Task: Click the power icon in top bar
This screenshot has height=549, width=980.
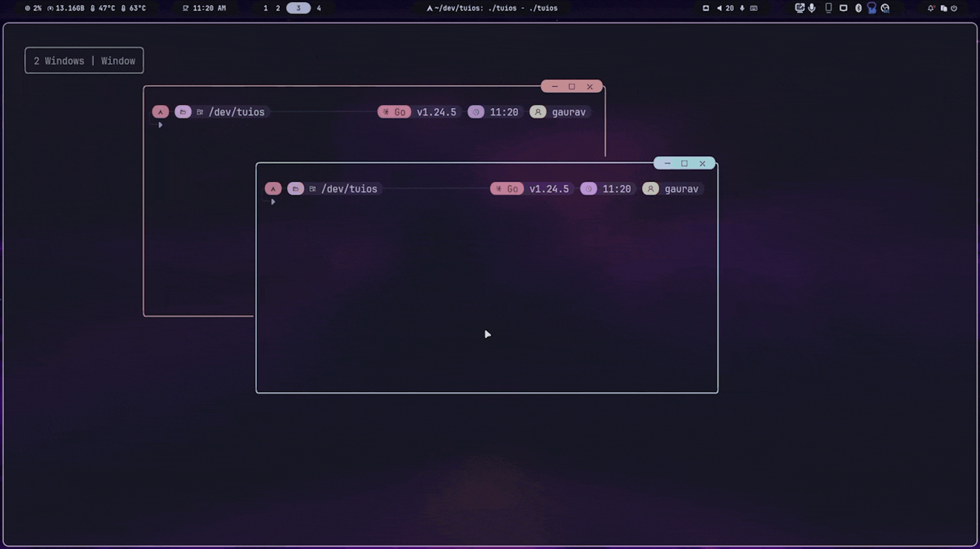Action: [x=954, y=8]
